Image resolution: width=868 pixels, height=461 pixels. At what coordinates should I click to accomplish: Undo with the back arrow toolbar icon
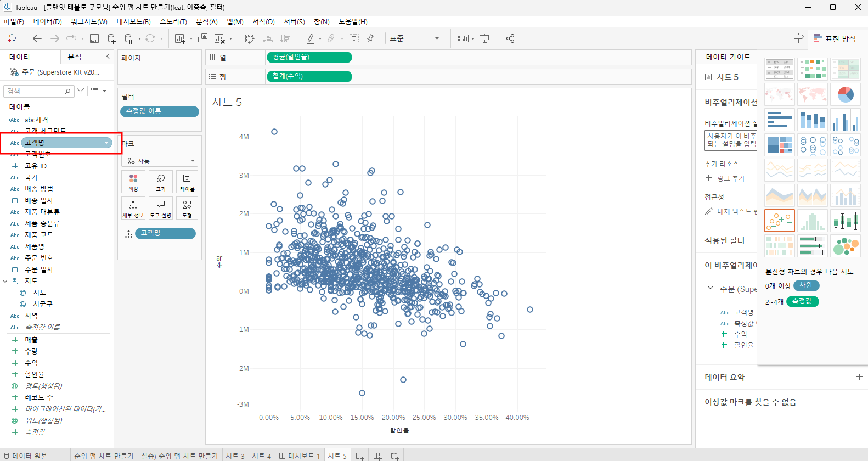[37, 38]
